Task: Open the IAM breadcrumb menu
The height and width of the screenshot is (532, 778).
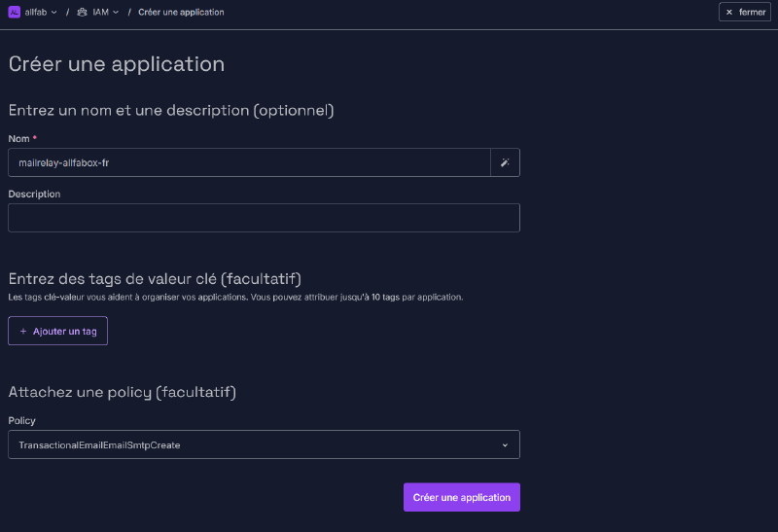Action: 98,12
